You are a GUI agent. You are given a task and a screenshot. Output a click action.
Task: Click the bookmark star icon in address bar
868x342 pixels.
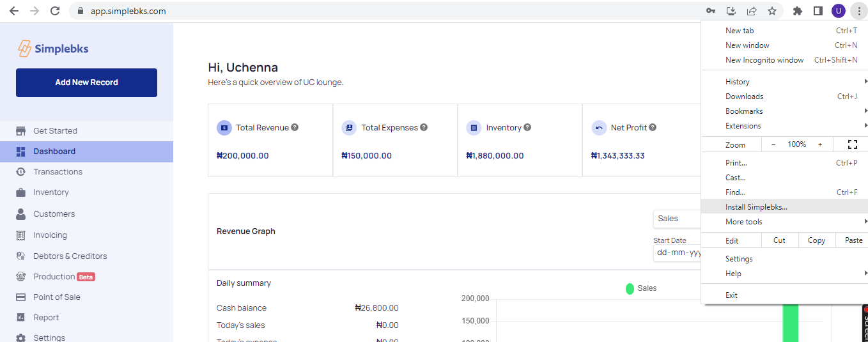click(771, 11)
